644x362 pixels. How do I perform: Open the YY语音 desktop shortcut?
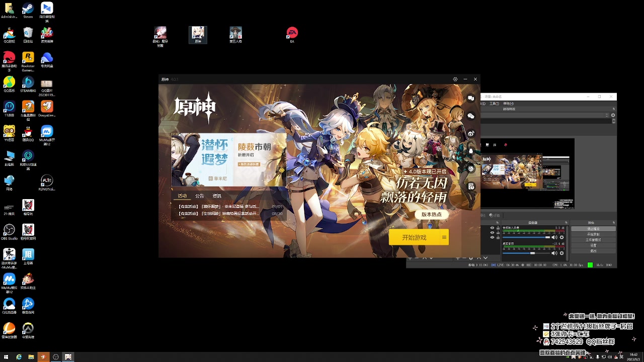point(9,133)
